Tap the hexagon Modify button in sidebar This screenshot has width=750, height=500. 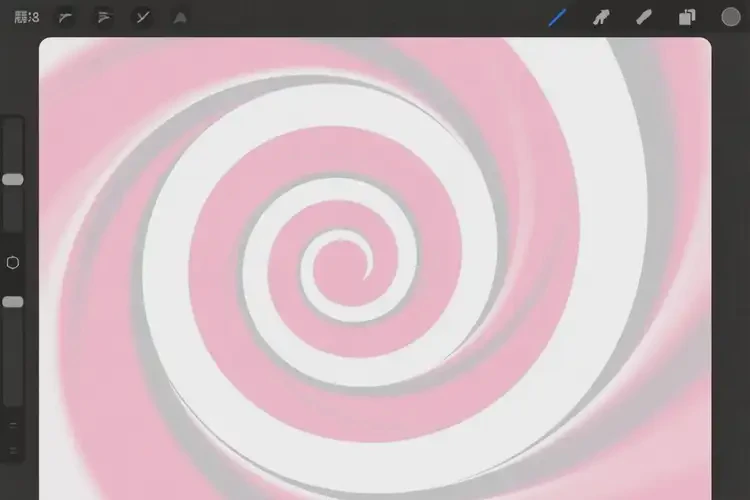(13, 263)
